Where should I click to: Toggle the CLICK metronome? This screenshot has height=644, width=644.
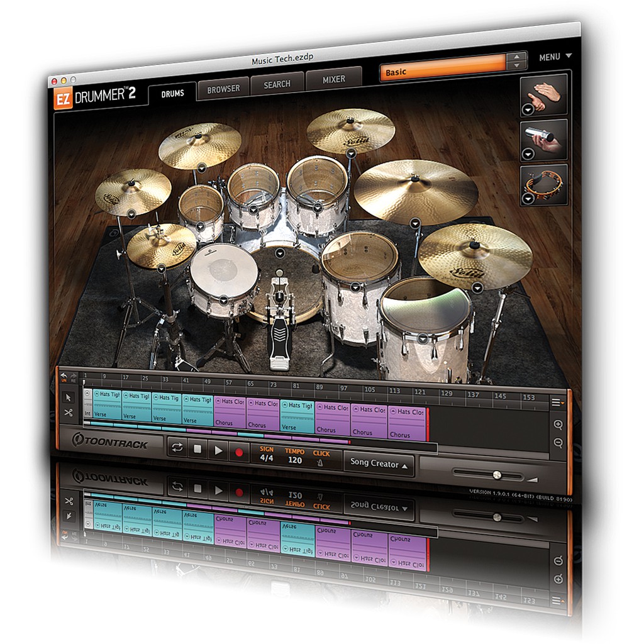(x=321, y=458)
